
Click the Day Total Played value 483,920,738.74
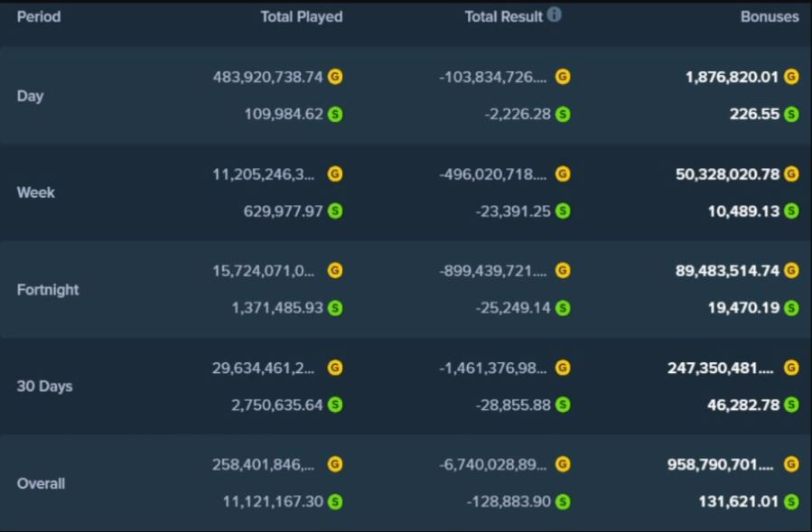pyautogui.click(x=267, y=77)
